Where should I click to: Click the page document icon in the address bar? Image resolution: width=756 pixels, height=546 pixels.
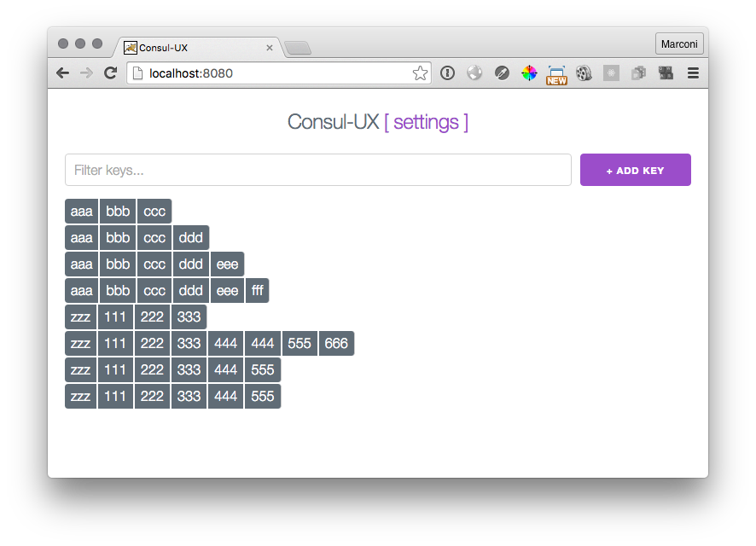coord(138,73)
